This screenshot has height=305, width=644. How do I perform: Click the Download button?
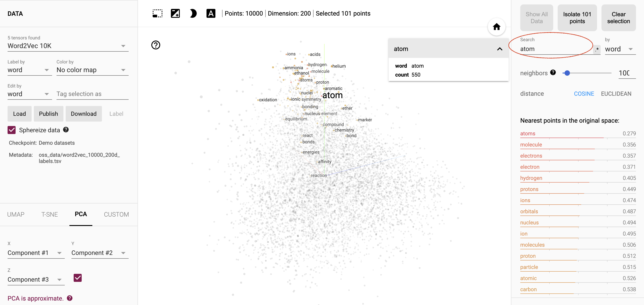[x=83, y=114]
